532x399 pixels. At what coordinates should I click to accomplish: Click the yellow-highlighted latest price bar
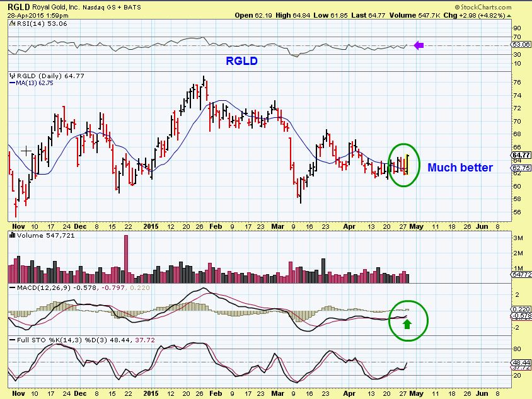pos(407,165)
